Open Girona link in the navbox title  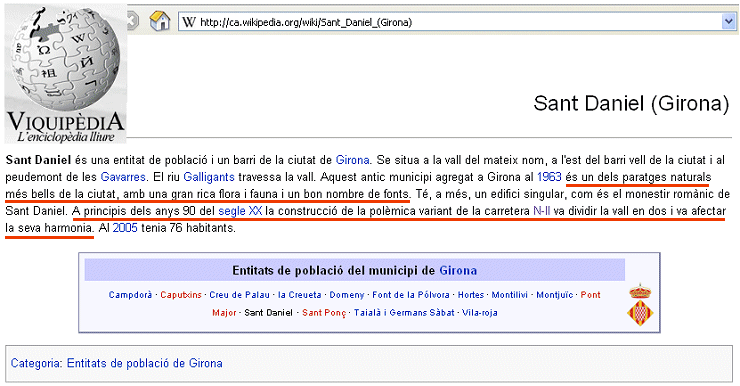click(458, 270)
